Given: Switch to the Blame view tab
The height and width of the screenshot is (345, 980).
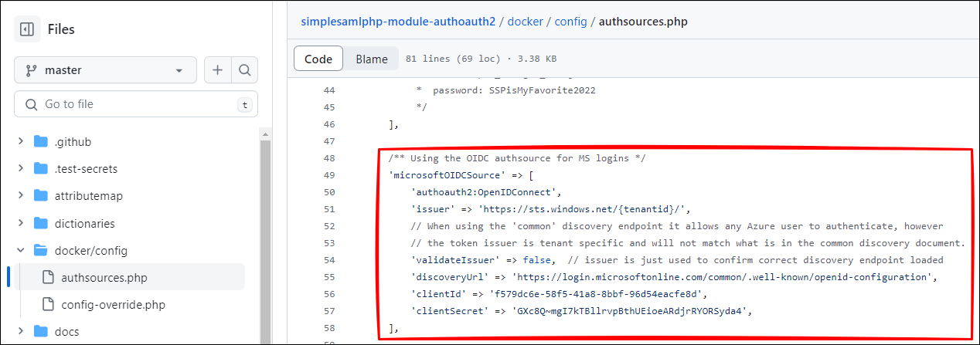Looking at the screenshot, I should pos(371,59).
